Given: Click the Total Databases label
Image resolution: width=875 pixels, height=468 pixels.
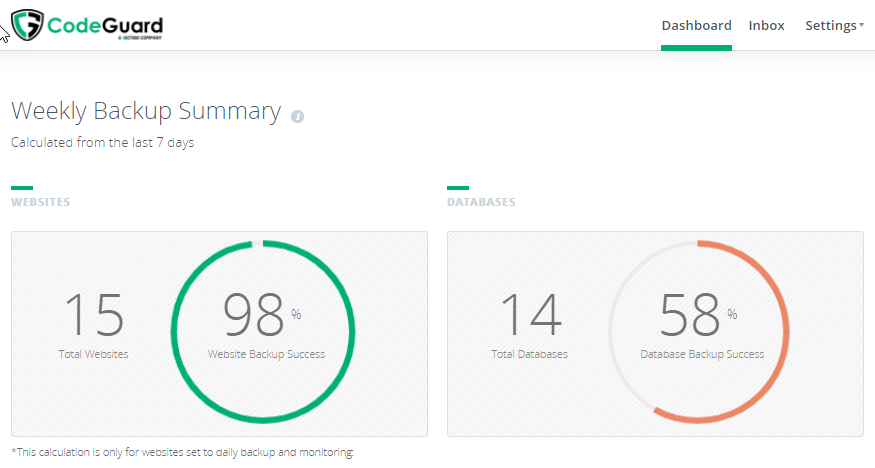Looking at the screenshot, I should point(529,354).
